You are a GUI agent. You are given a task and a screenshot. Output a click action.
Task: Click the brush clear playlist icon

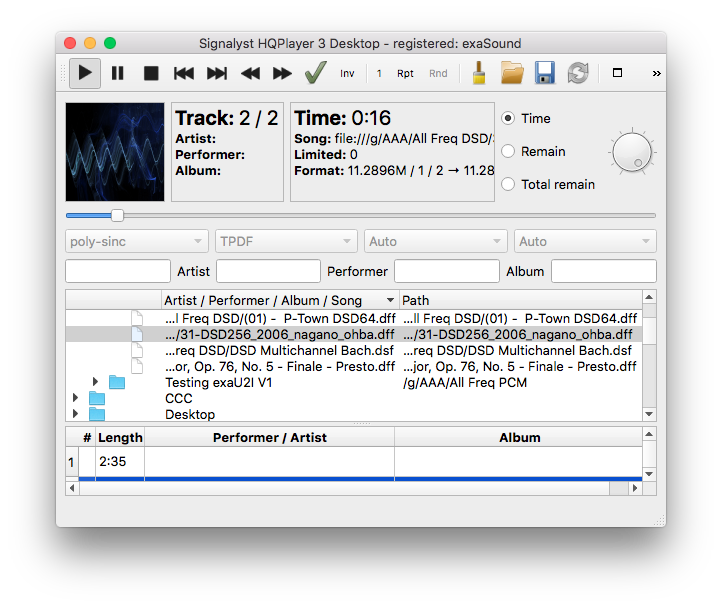pos(479,73)
